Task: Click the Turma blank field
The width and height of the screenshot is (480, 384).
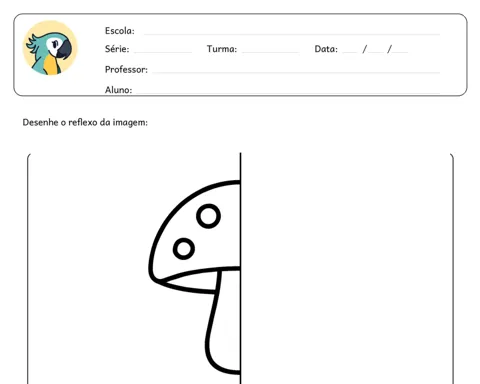Action: [x=270, y=52]
